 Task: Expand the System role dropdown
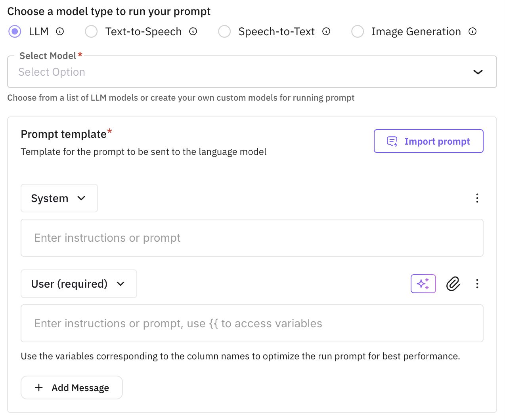tap(59, 198)
